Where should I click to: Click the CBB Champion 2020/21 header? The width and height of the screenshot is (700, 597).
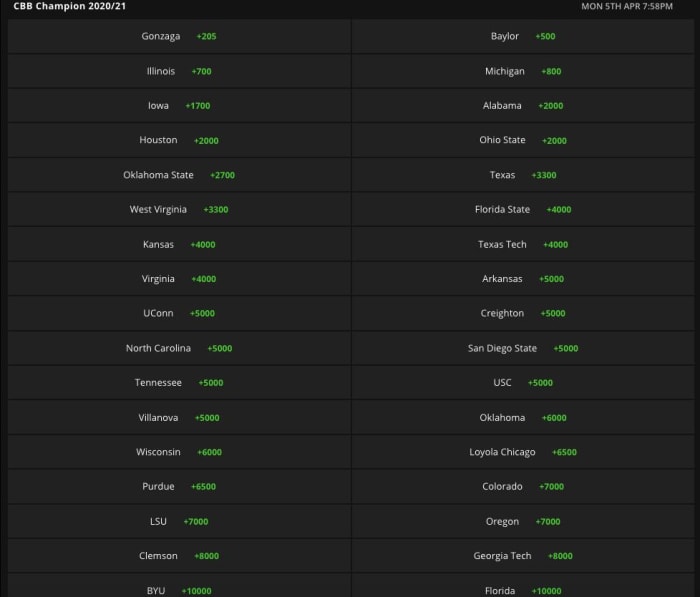click(63, 6)
